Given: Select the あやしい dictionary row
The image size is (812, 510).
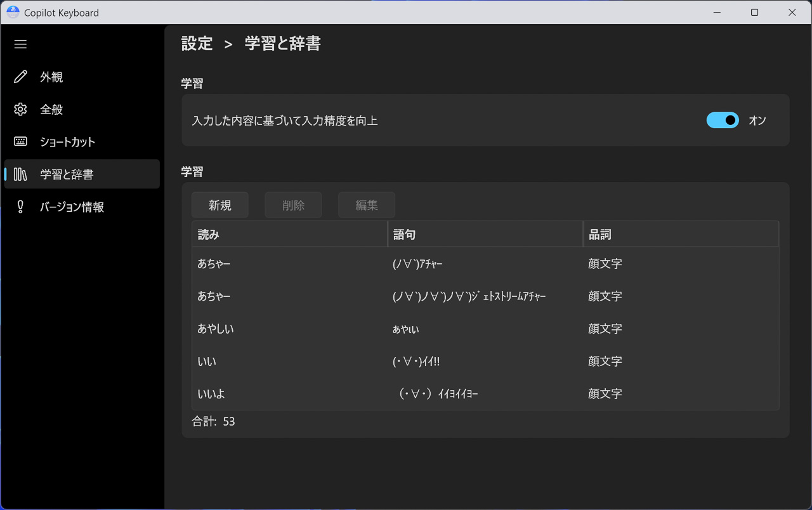Looking at the screenshot, I should (485, 329).
